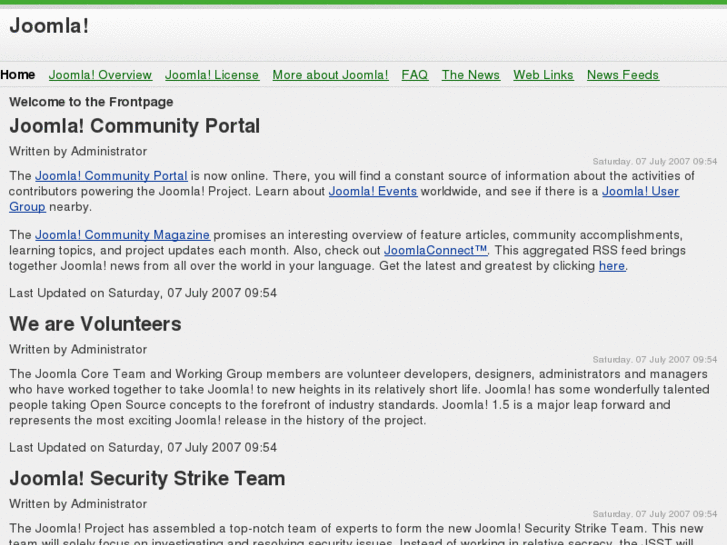Go to Joomla! Overview page
This screenshot has height=545, width=727.
(x=100, y=75)
